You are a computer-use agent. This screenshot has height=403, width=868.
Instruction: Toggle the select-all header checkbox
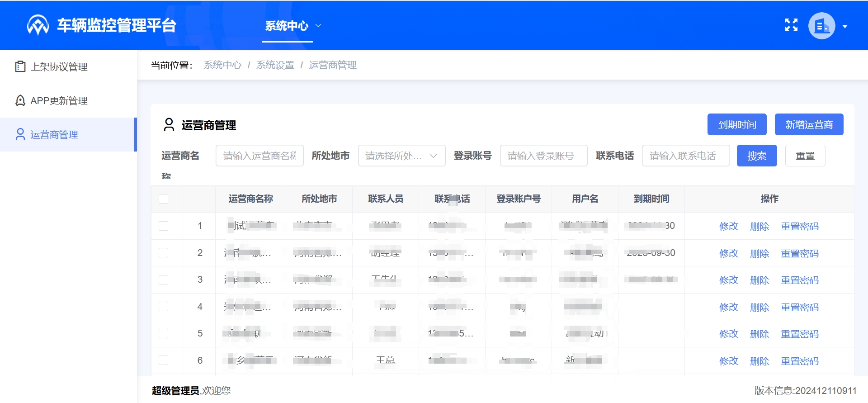coord(164,199)
